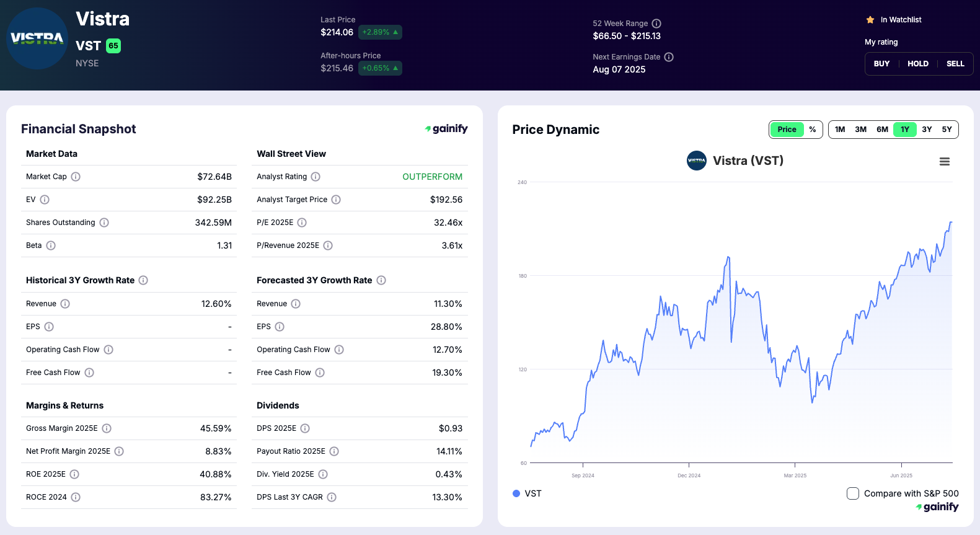Open Forecasted 3Y Growth Rate info icon
Screen dimensions: 980x535
tap(381, 280)
